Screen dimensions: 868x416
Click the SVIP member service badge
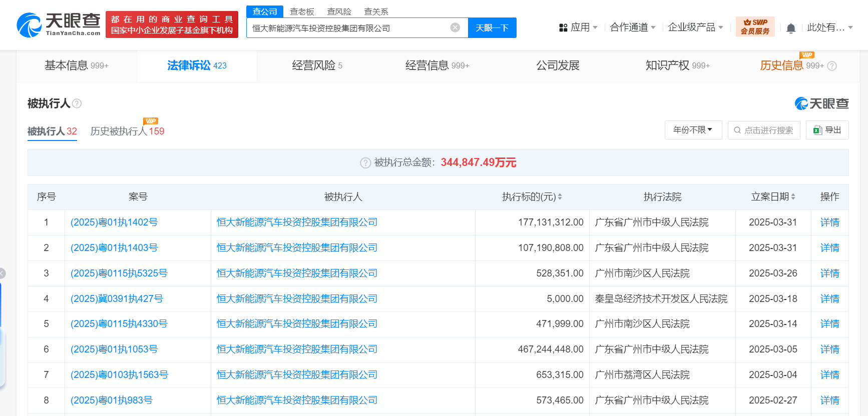pyautogui.click(x=755, y=26)
